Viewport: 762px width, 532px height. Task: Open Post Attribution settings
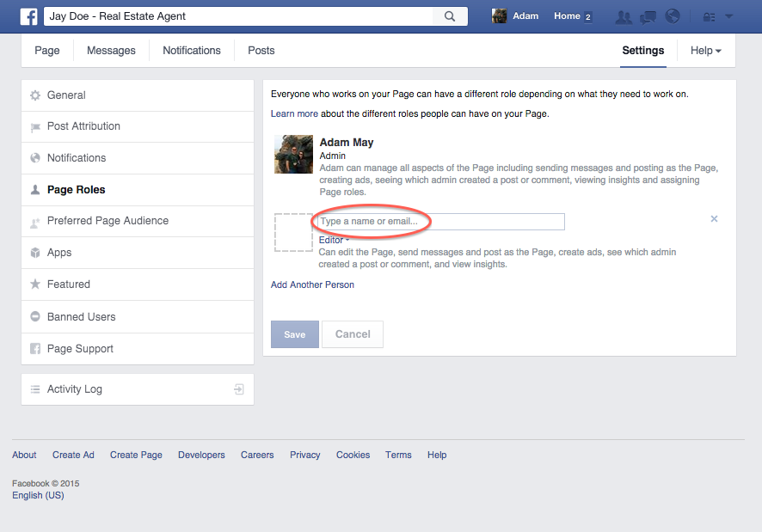pyautogui.click(x=138, y=127)
